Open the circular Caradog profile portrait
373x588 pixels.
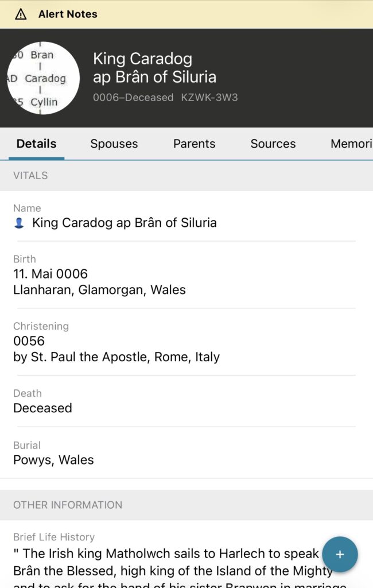tap(43, 78)
